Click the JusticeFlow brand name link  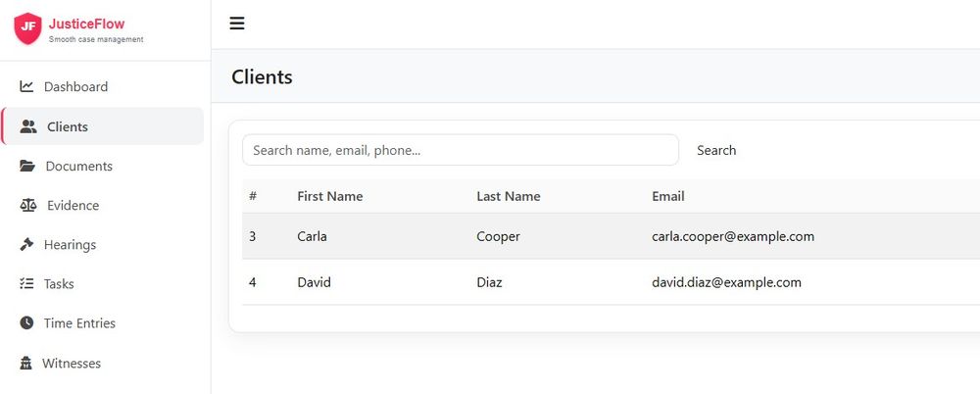86,24
